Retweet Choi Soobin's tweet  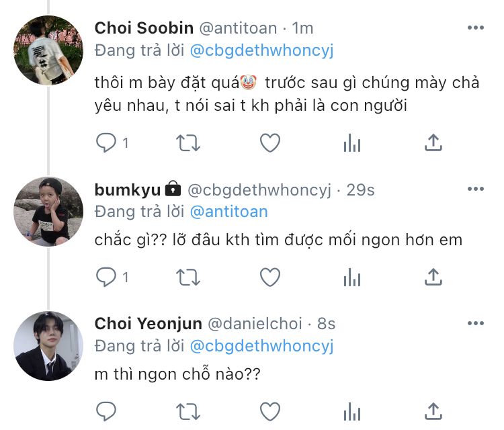click(187, 142)
